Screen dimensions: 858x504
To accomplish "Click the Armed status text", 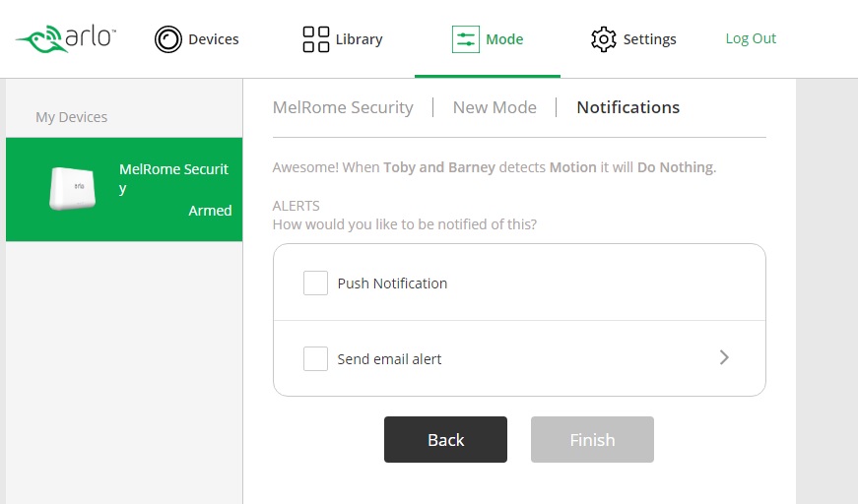I will point(210,211).
